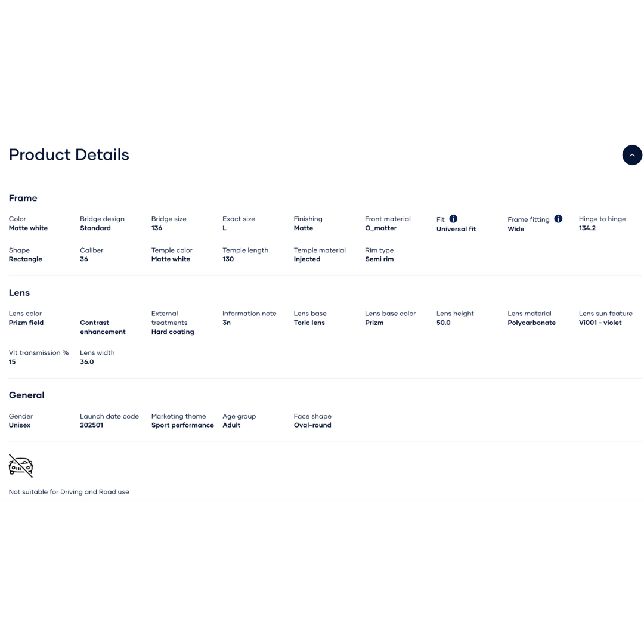Image resolution: width=644 pixels, height=644 pixels.
Task: Click the General section heading
Action: 27,395
